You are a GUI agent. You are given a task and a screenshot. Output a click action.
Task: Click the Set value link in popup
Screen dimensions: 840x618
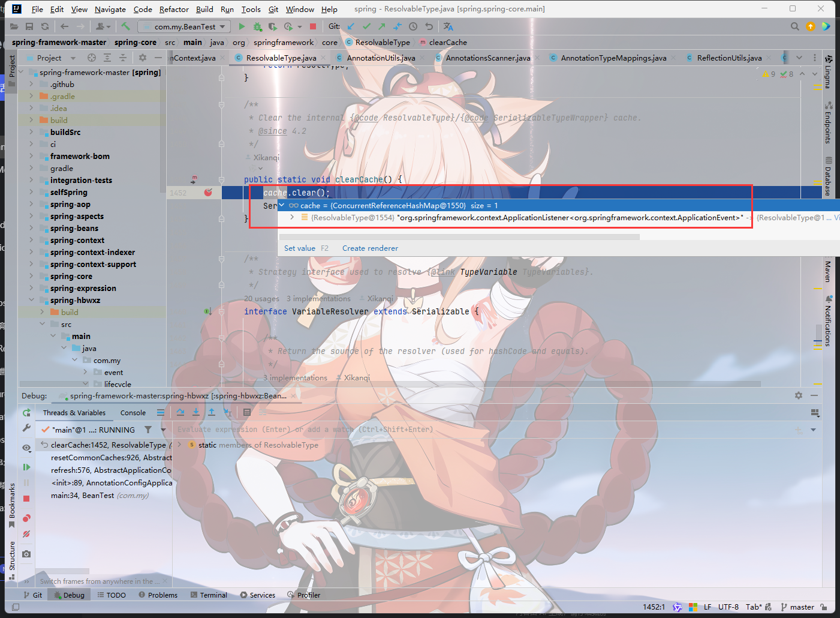point(300,248)
